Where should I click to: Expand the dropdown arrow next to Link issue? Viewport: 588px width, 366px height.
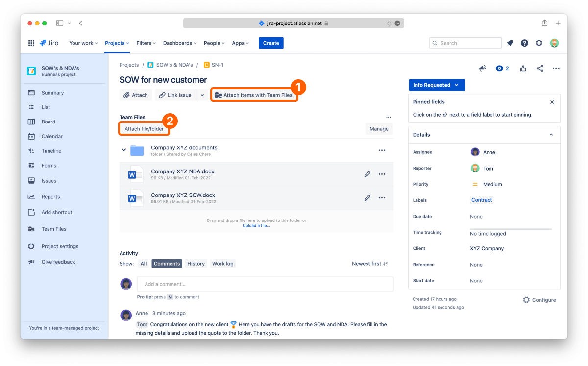(202, 95)
